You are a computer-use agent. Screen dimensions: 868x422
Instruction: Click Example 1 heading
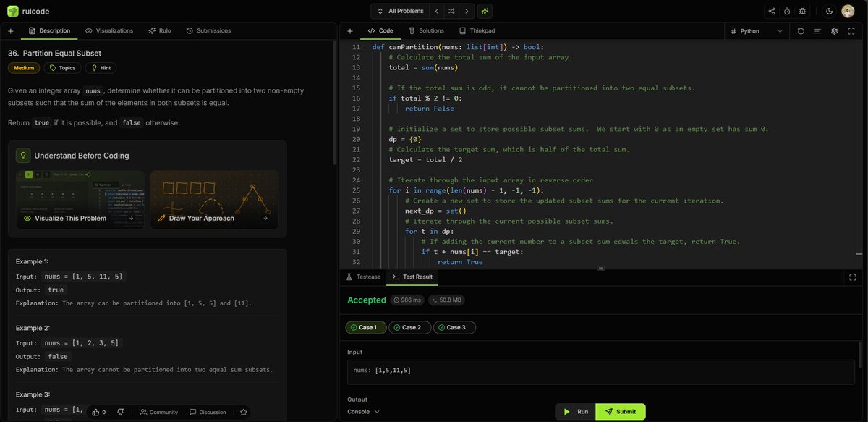[x=33, y=261]
